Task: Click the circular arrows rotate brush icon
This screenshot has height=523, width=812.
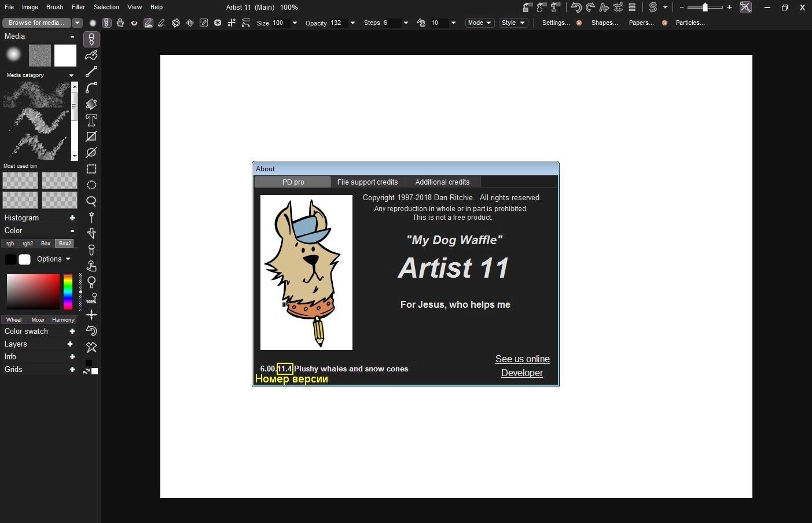Action: coord(176,23)
